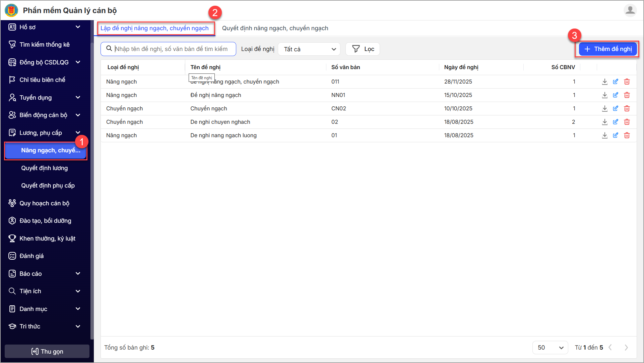The height and width of the screenshot is (363, 644).
Task: Edit the NN01 proposal row
Action: point(616,95)
